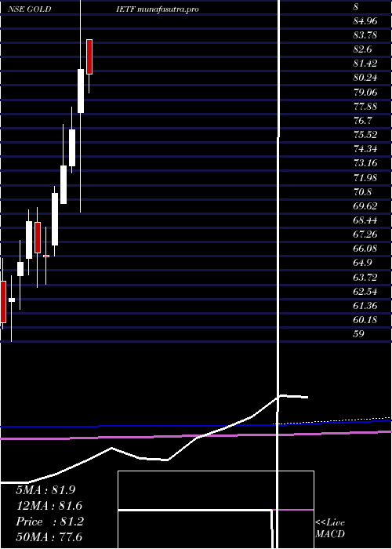Click the 81.42 price axis label
The height and width of the screenshot is (549, 392).
click(x=365, y=64)
